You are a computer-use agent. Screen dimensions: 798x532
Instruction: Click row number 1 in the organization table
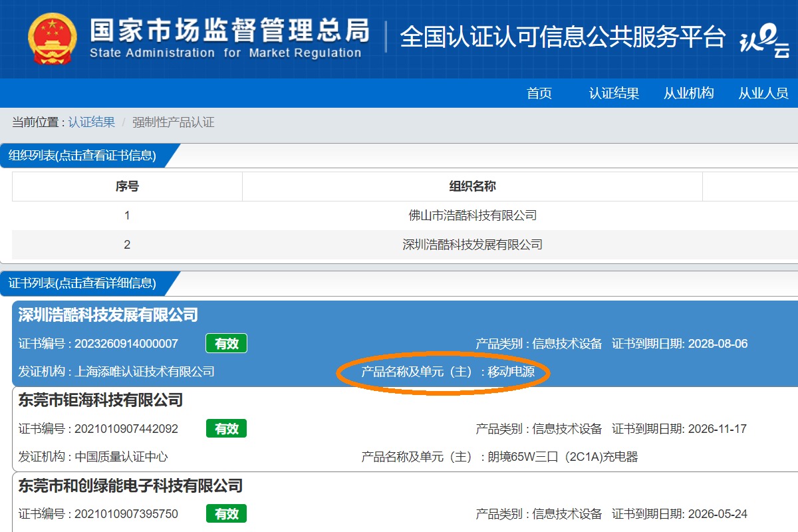point(127,215)
